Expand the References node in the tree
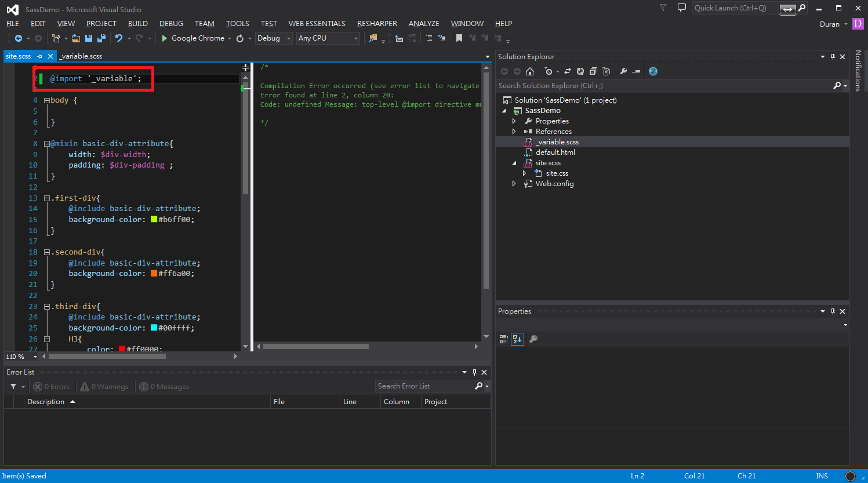This screenshot has height=483, width=868. (514, 132)
